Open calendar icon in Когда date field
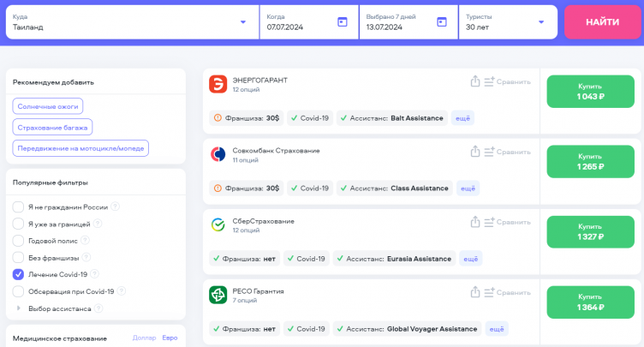This screenshot has width=644, height=347. (343, 21)
